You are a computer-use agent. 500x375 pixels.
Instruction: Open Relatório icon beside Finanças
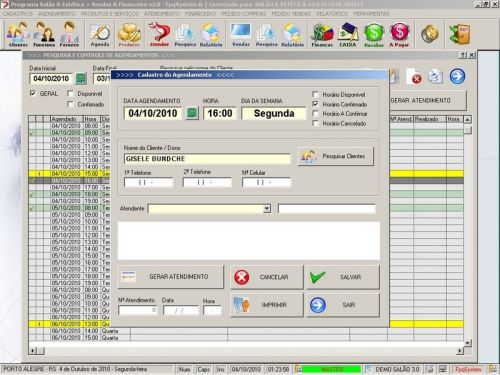pos(292,34)
